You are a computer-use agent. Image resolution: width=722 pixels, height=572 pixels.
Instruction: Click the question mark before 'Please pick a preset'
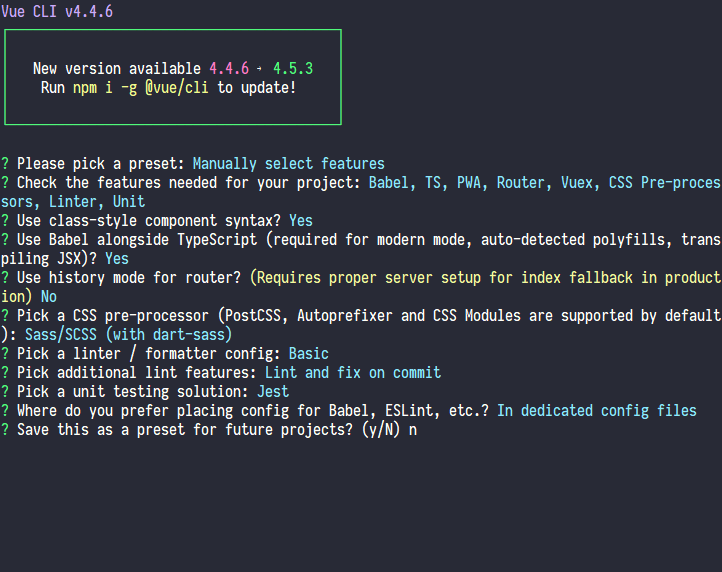click(5, 163)
